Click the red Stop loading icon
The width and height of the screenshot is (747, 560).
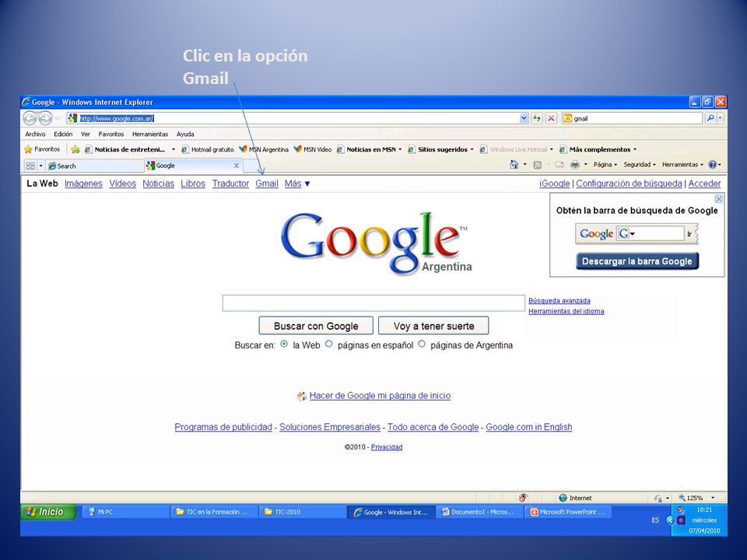pos(551,118)
